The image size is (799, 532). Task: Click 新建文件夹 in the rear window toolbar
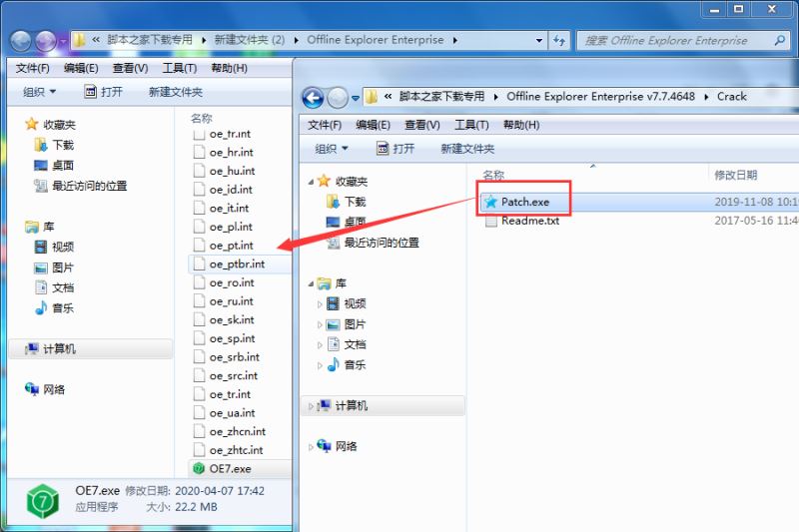[176, 92]
